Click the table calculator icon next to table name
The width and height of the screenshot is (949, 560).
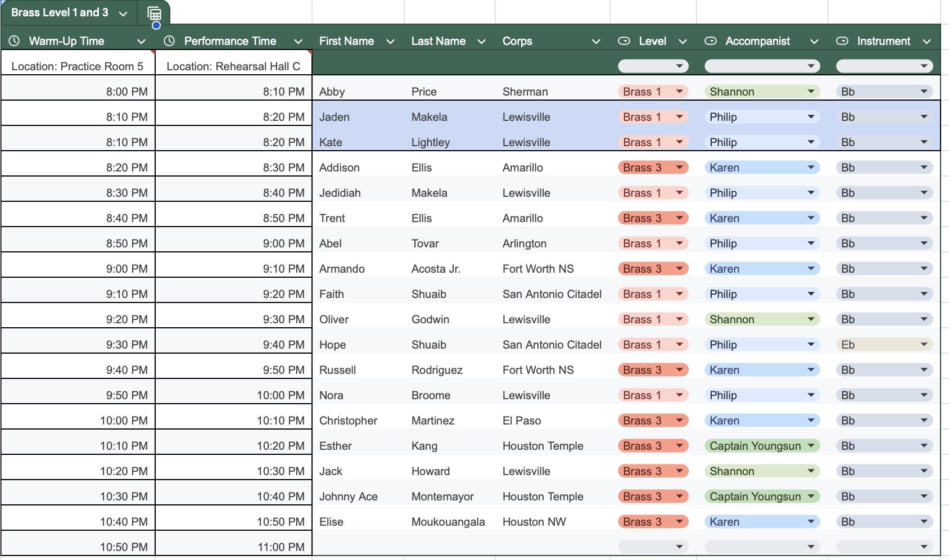click(154, 13)
